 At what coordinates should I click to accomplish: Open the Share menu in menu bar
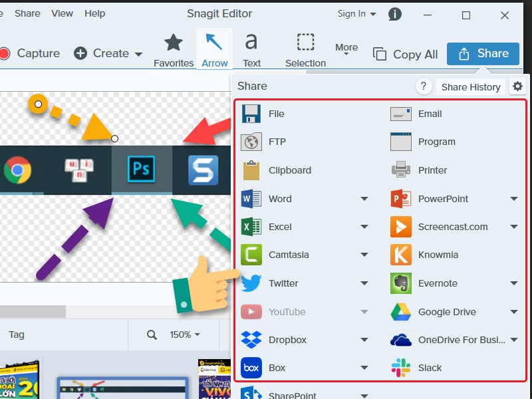[27, 13]
